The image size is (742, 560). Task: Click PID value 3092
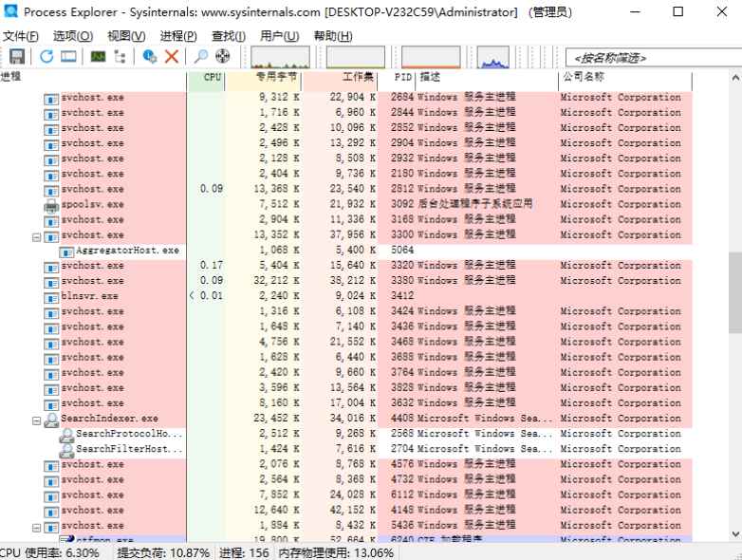tap(402, 204)
